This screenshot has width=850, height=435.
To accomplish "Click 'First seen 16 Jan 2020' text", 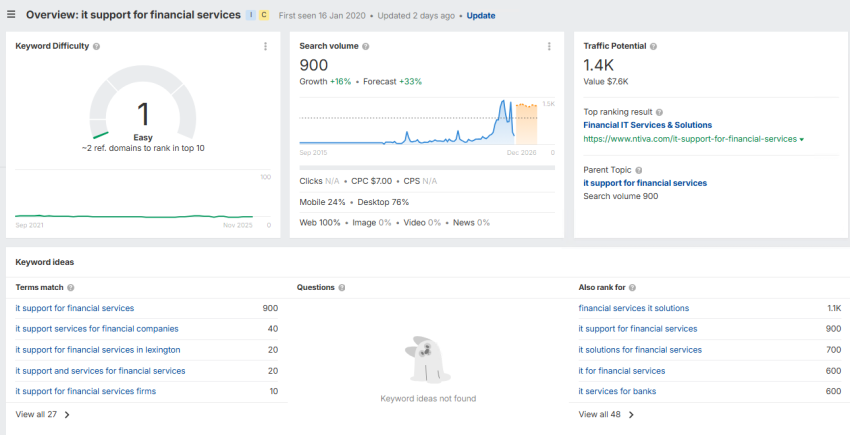I will point(323,16).
